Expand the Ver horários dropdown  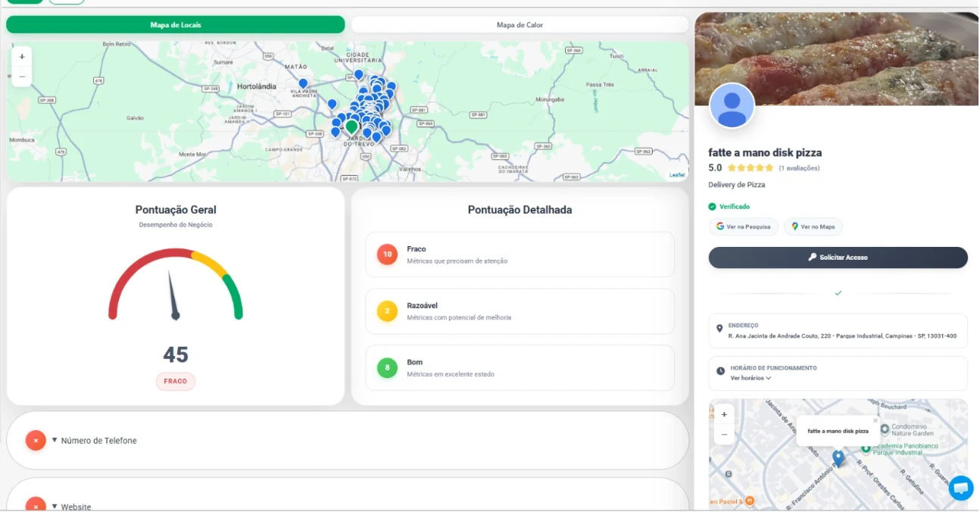(751, 378)
